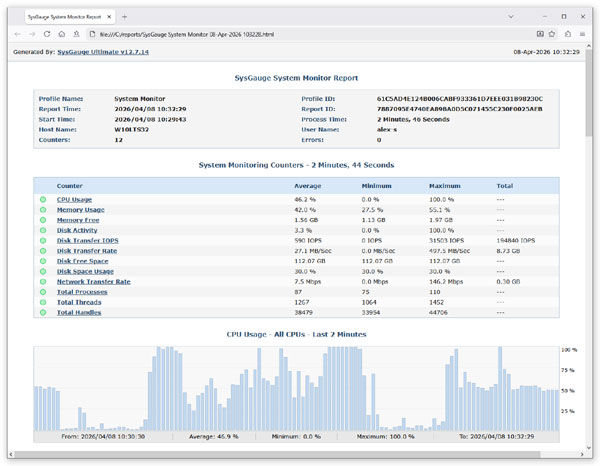This screenshot has height=466, width=600.
Task: Click the horizontal scrollbar thumb
Action: pyautogui.click(x=277, y=455)
